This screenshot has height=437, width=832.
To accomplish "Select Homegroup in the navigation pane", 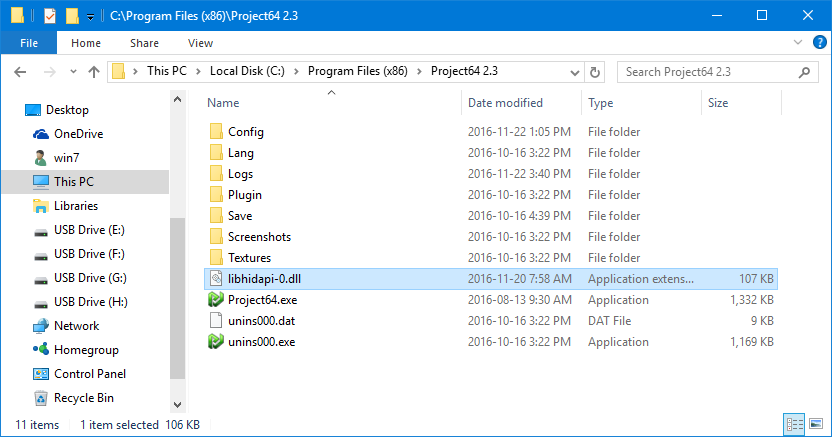I will click(x=86, y=350).
